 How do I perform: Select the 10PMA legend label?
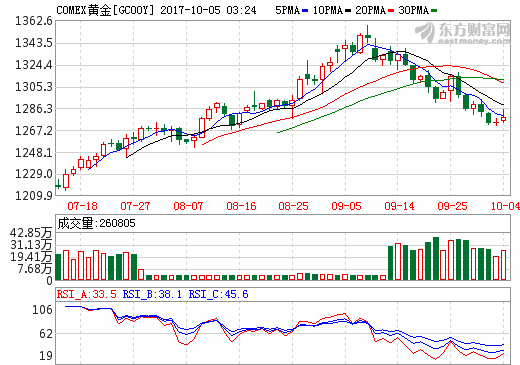pos(328,10)
